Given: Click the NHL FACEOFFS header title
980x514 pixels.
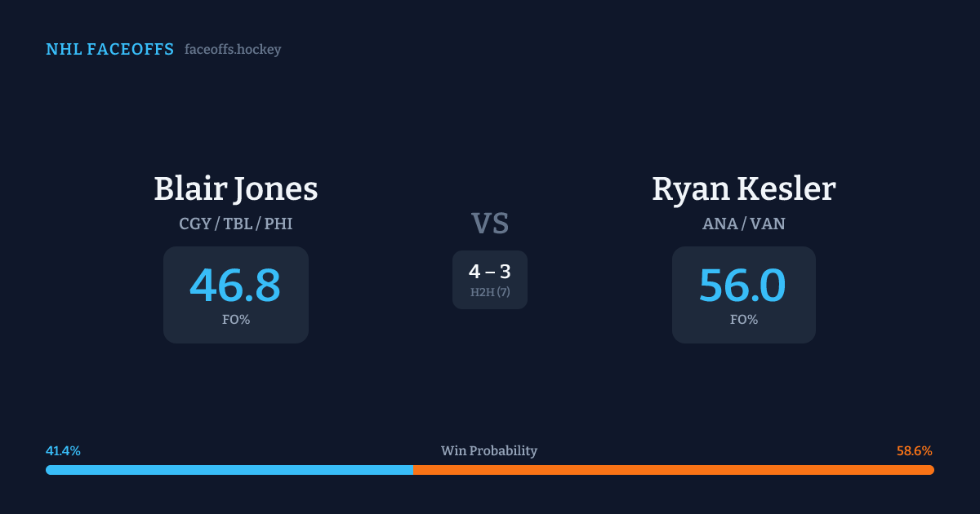Looking at the screenshot, I should [x=109, y=50].
